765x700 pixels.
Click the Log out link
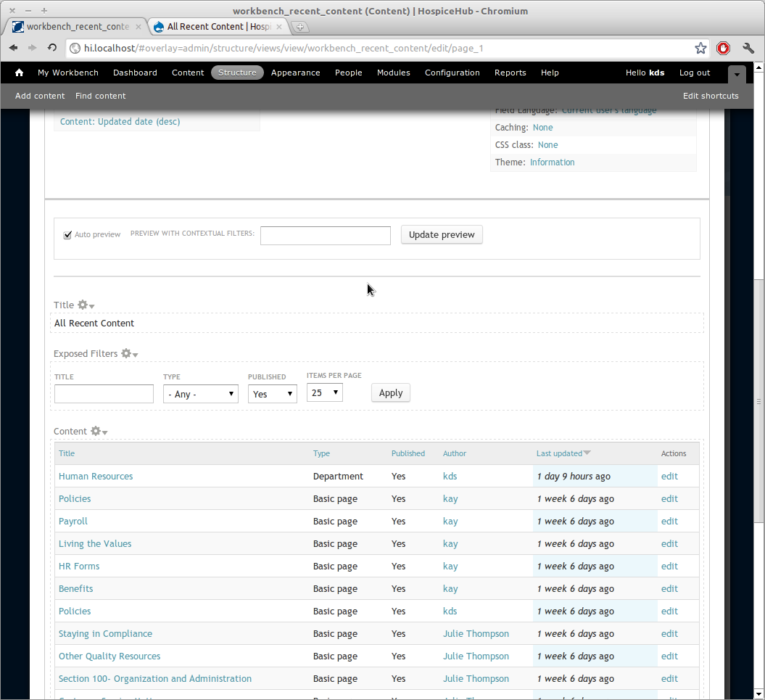click(695, 73)
